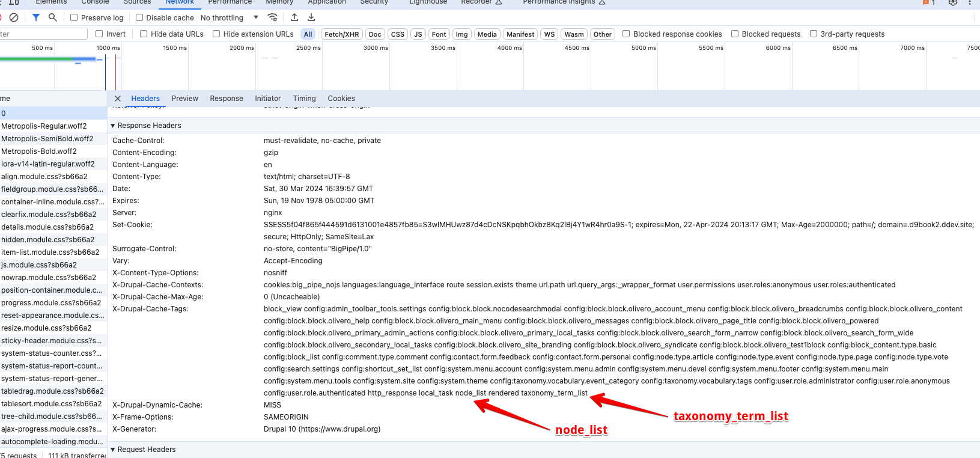Select the Response detail tab
Viewport: 980px width, 458px height.
tap(227, 99)
